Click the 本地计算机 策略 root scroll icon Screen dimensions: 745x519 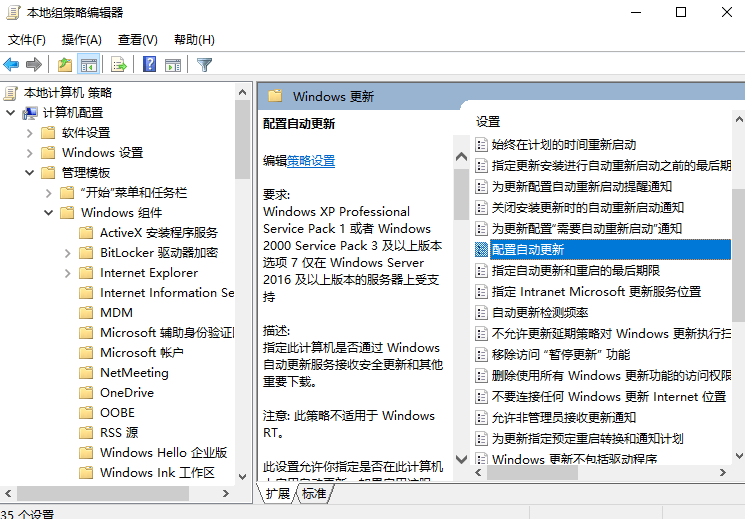pyautogui.click(x=10, y=93)
